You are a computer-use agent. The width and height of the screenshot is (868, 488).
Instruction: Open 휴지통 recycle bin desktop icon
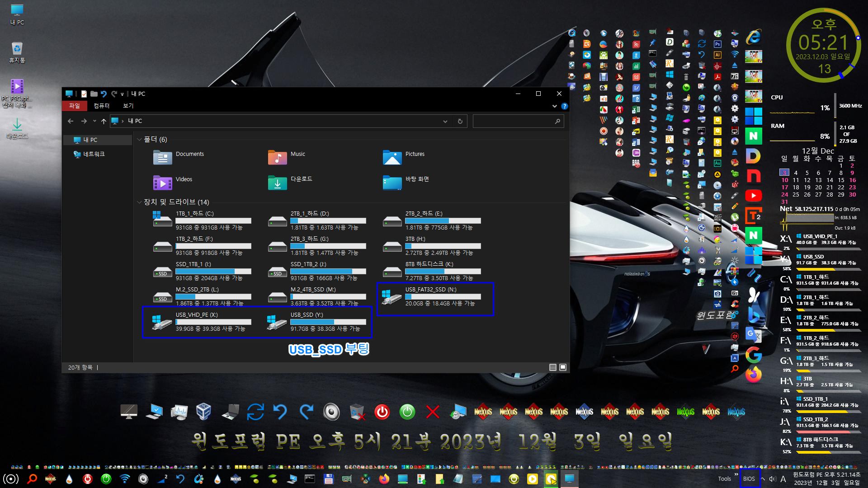pyautogui.click(x=17, y=52)
